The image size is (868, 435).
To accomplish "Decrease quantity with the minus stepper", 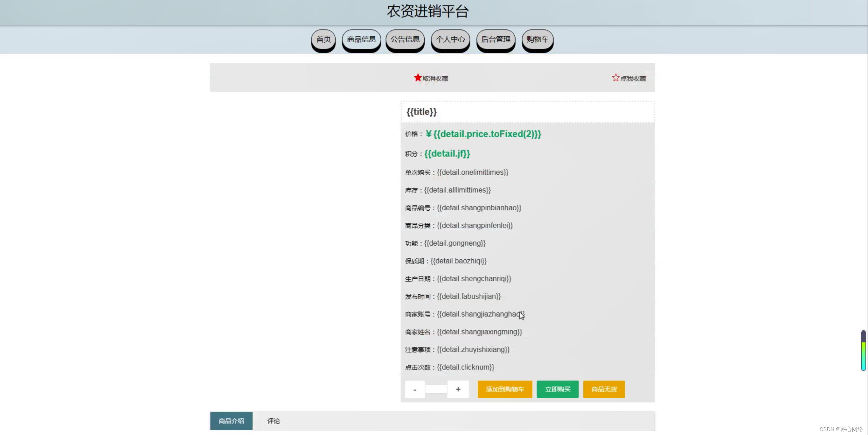I will click(414, 389).
